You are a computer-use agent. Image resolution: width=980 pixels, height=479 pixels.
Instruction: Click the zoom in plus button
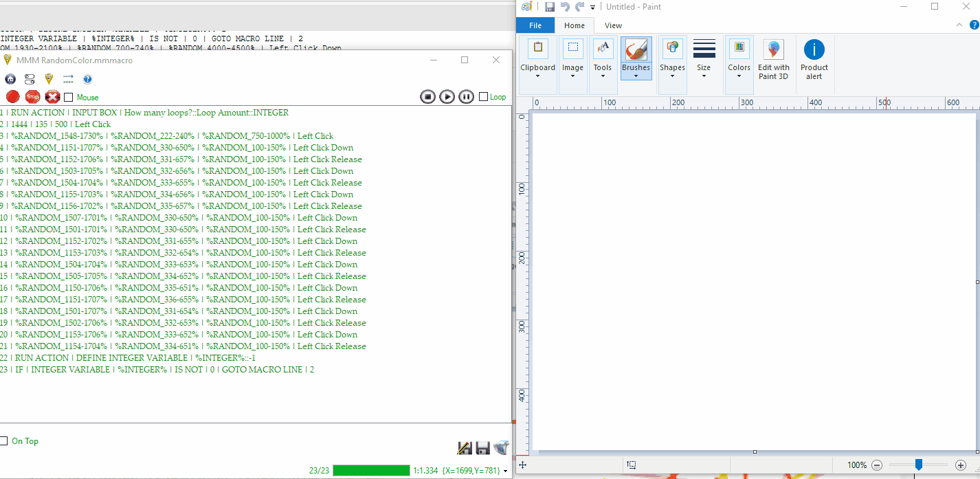pos(961,465)
